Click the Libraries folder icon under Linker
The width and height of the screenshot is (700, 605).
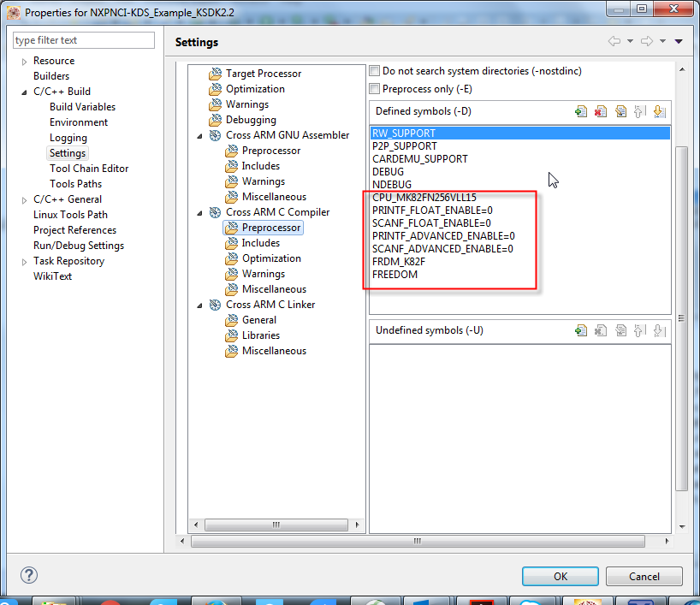[231, 335]
